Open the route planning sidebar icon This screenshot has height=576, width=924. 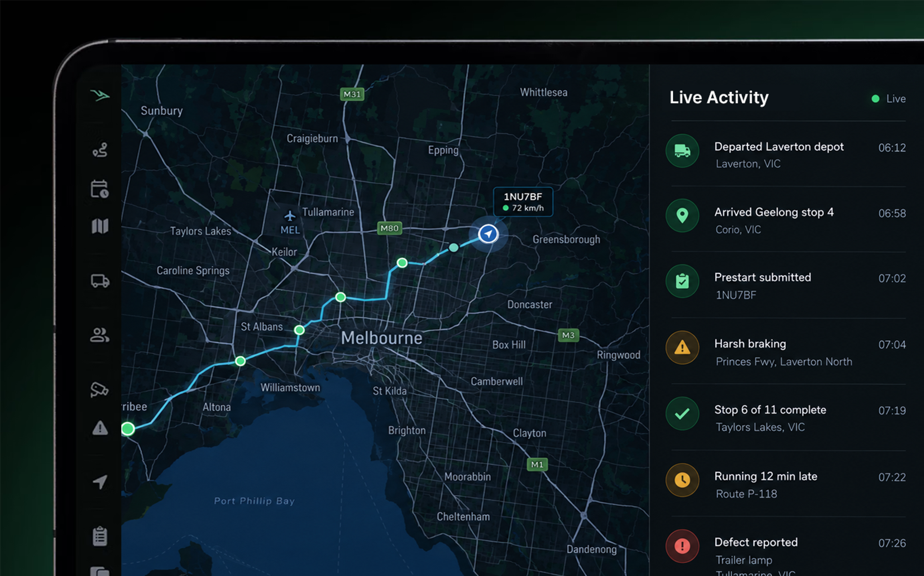click(x=100, y=150)
